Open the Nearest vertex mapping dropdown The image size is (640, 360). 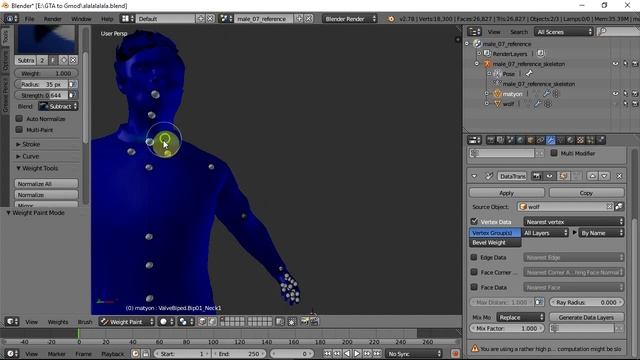coord(573,222)
